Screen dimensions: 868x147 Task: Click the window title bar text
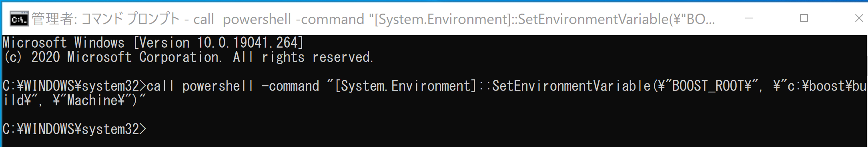(373, 19)
